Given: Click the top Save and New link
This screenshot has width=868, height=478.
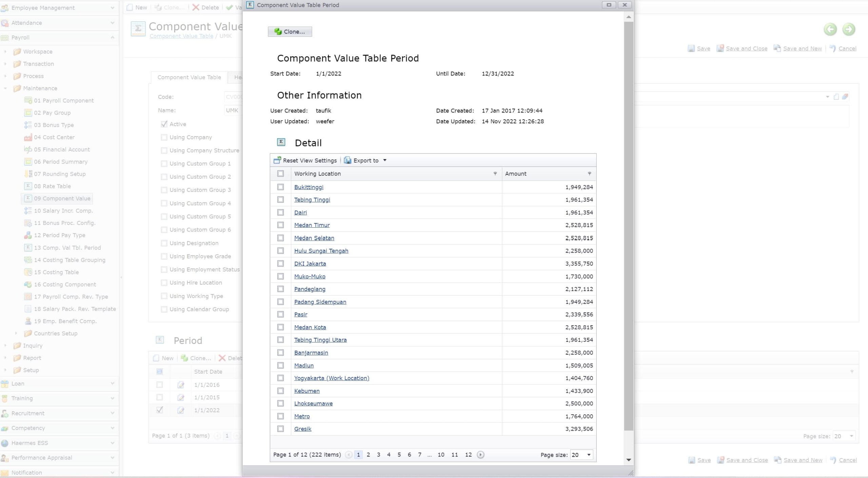Looking at the screenshot, I should [x=802, y=48].
